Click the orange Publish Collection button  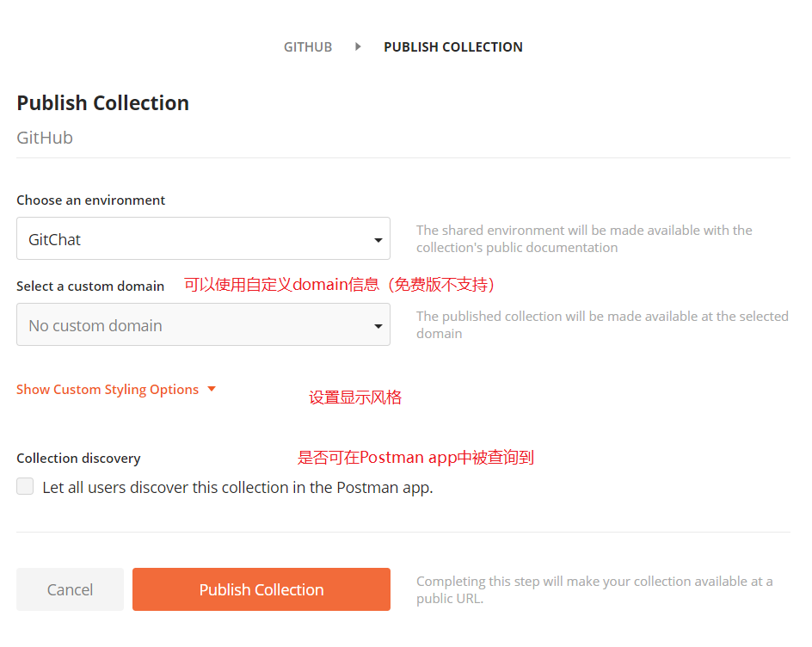[261, 589]
